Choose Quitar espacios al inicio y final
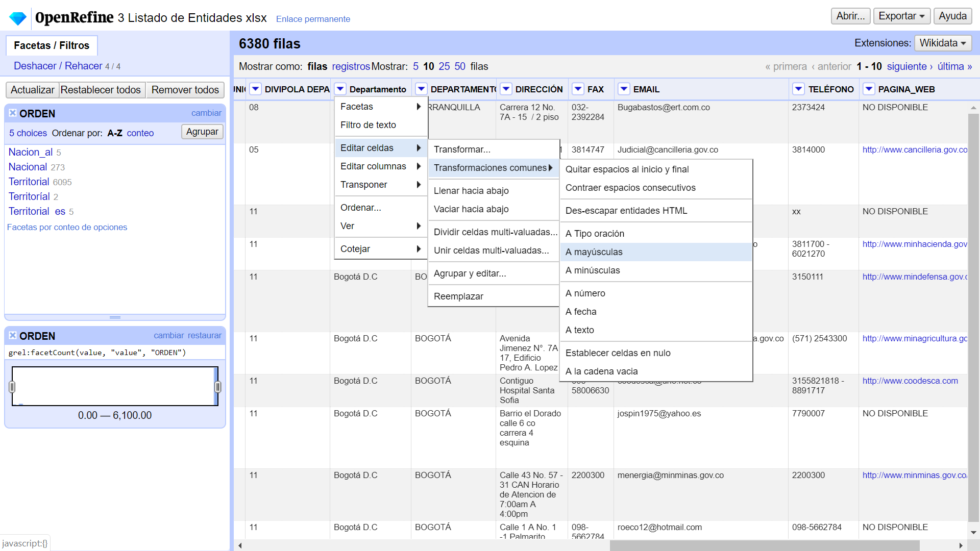The image size is (980, 551). click(627, 169)
